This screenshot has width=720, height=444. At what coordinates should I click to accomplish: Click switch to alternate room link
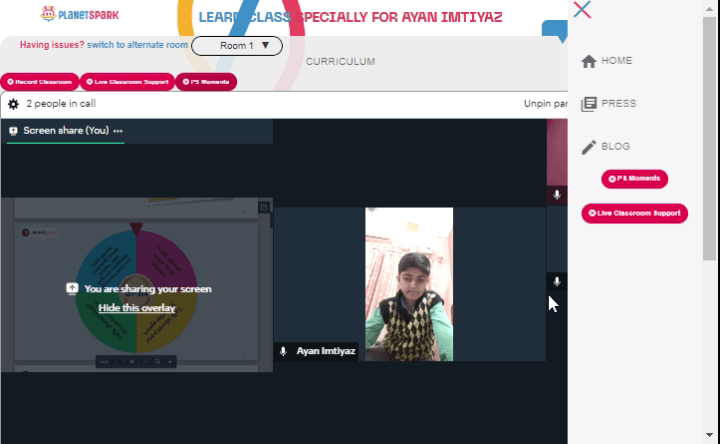point(137,45)
